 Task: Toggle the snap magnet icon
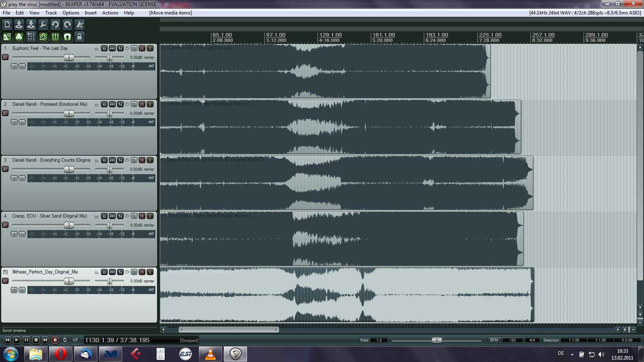click(68, 37)
